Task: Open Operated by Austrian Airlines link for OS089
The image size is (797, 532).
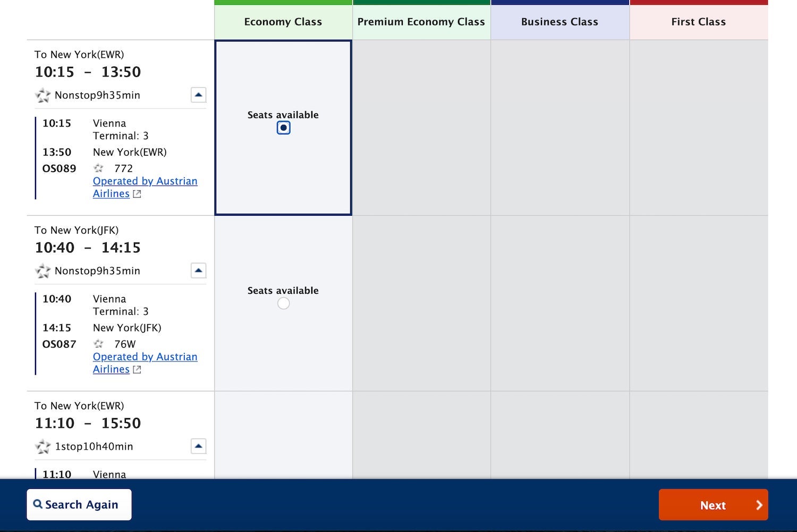Action: click(145, 181)
